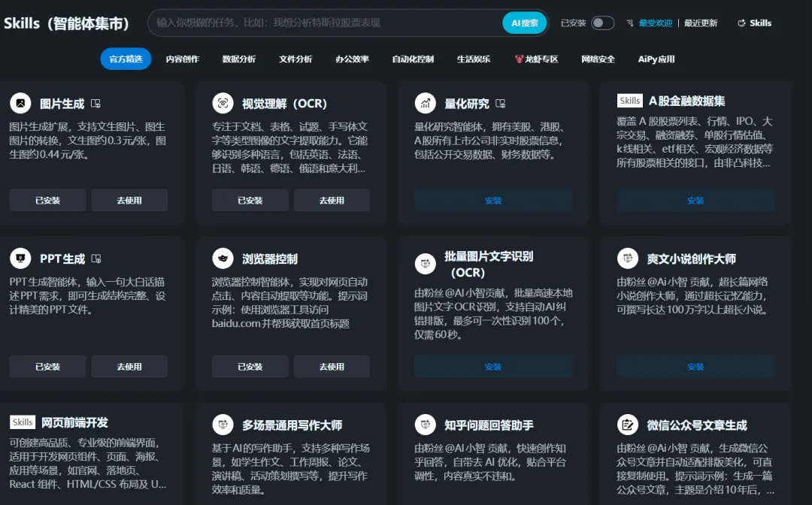
Task: Toggle the 已安装 filter switch
Action: click(x=603, y=23)
